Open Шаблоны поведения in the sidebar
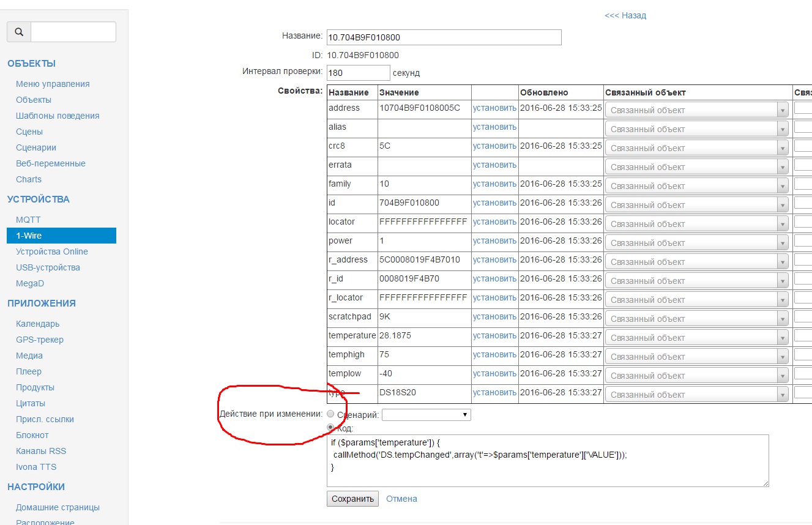Screen dimensions: 812x525 click(x=58, y=116)
